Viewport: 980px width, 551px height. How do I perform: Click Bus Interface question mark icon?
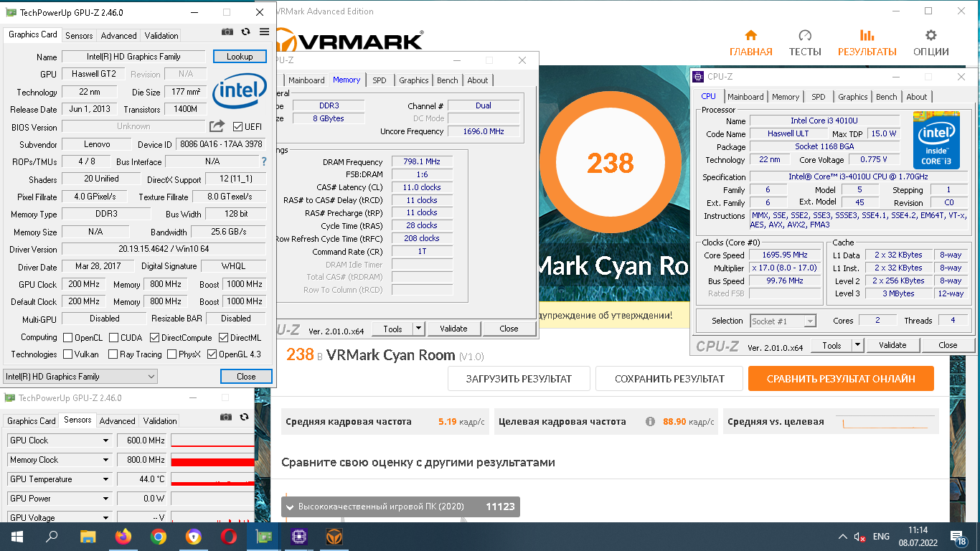264,161
